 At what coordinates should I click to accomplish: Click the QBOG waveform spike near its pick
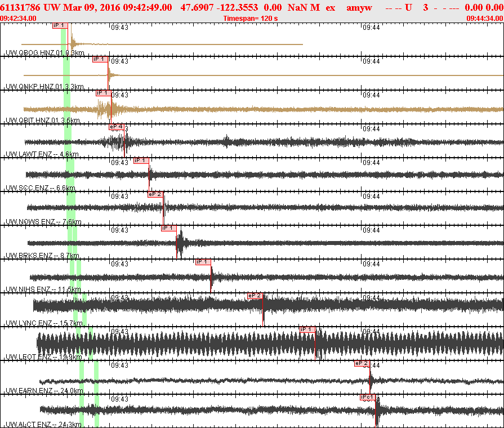pyautogui.click(x=73, y=42)
